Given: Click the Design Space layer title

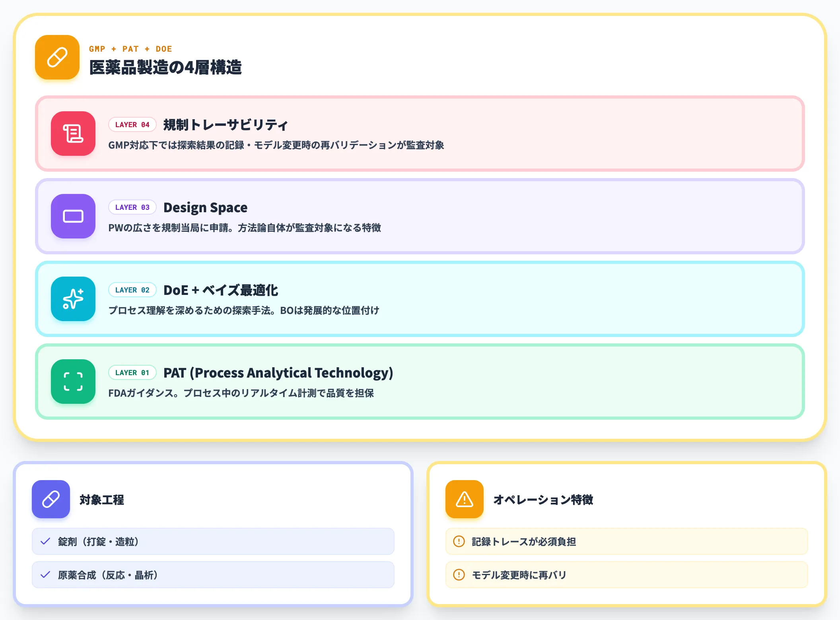Looking at the screenshot, I should pos(206,207).
